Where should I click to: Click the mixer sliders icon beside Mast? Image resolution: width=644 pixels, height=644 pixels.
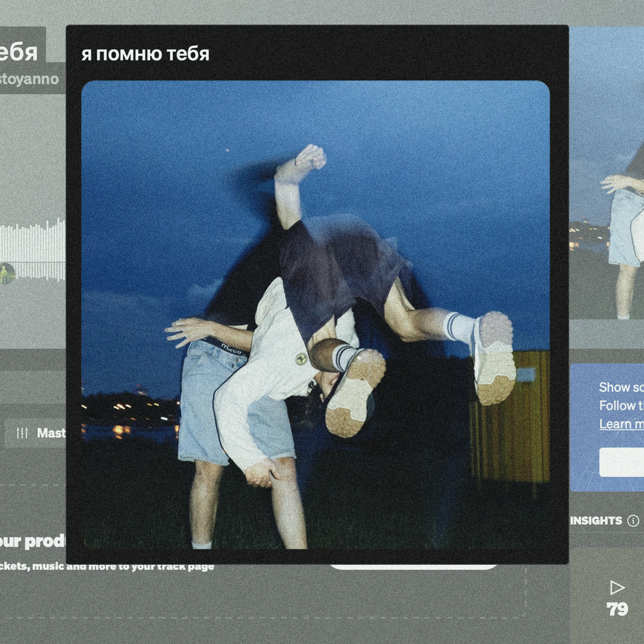click(22, 433)
